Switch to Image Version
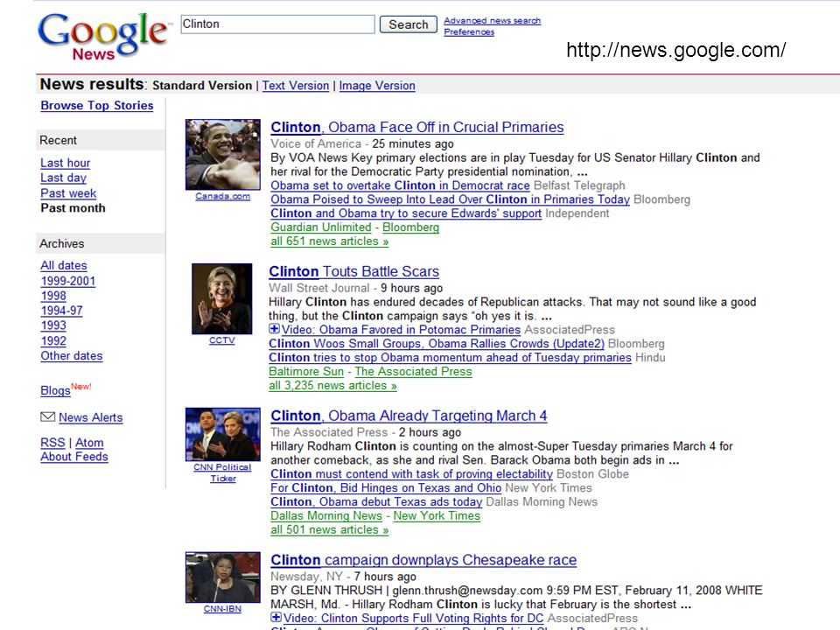Image resolution: width=840 pixels, height=630 pixels. (377, 86)
